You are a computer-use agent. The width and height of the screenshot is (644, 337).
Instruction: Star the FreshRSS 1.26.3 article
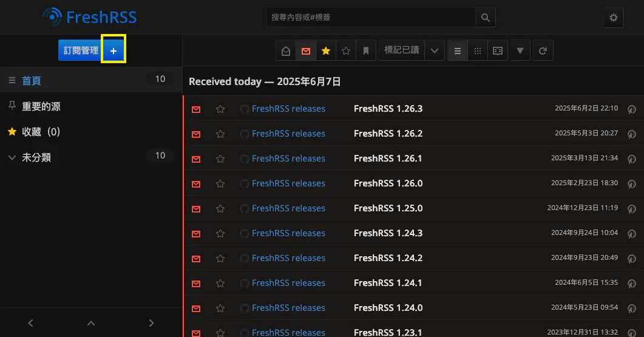coord(220,109)
